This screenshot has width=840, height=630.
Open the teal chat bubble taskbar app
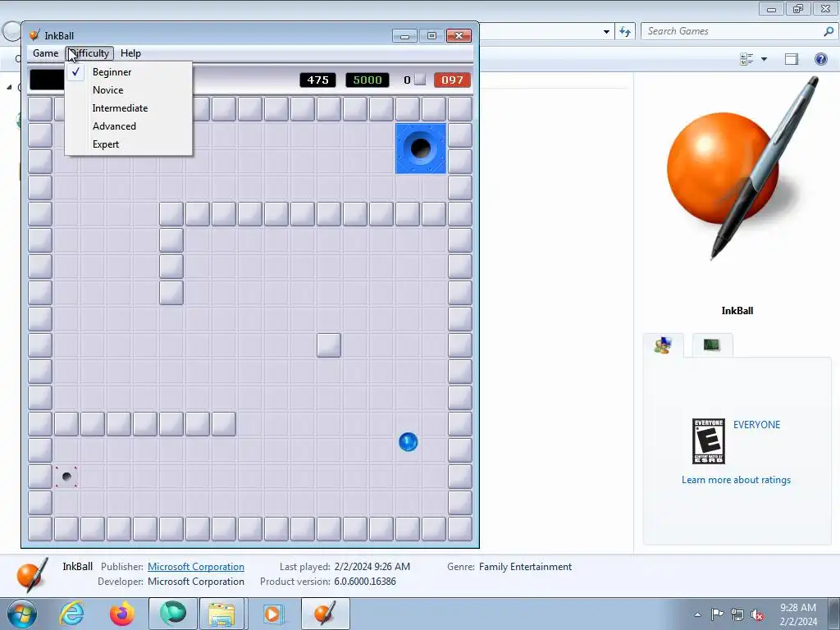point(172,614)
